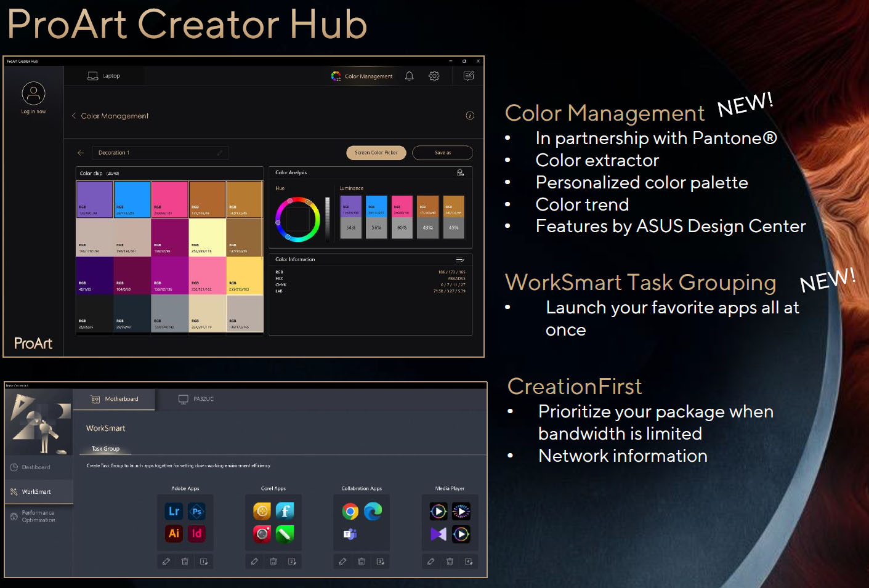Open the settings gear in Creator Hub
The image size is (869, 588).
point(434,76)
